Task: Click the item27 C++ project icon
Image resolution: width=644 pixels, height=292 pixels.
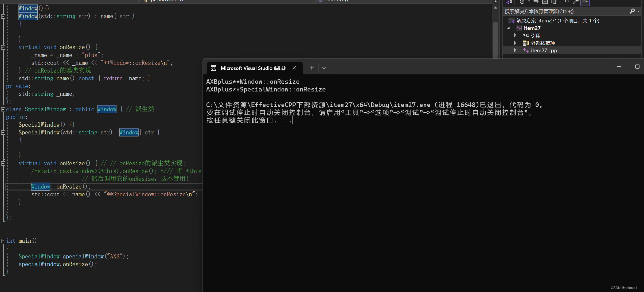Action: (519, 28)
